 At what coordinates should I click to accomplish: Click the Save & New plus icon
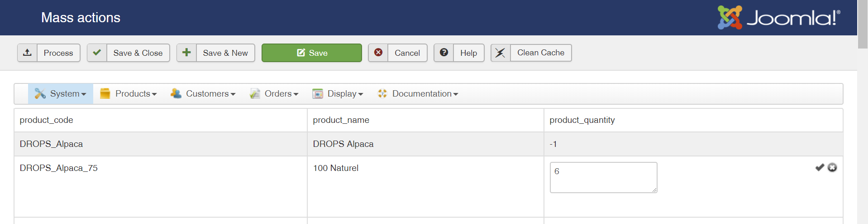[186, 53]
